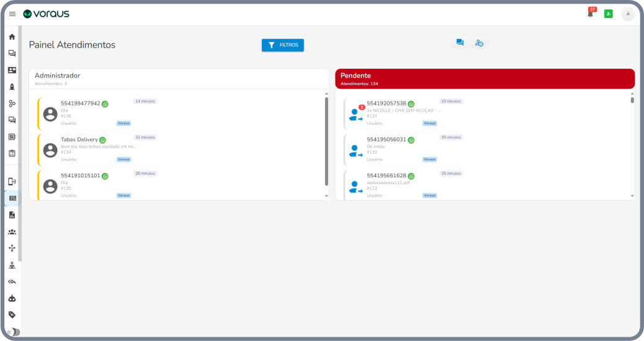The width and height of the screenshot is (644, 341).
Task: Click the blue chat bubbles view icon
Action: pyautogui.click(x=460, y=43)
